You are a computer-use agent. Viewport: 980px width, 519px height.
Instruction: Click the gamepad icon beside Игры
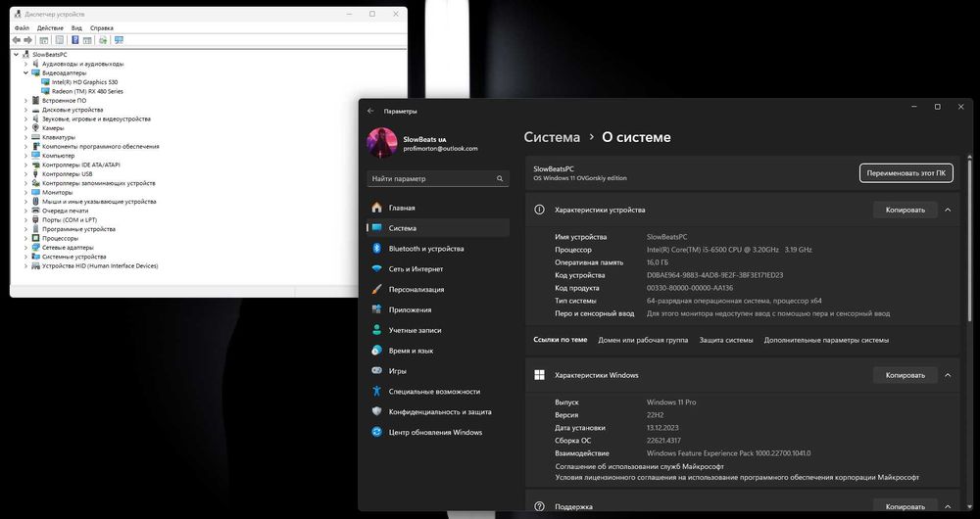point(376,370)
